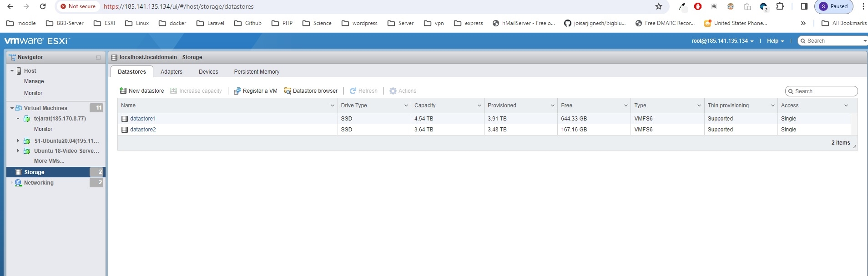Screen dimensions: 868x276
Task: Switch to the Adapters tab
Action: click(172, 72)
